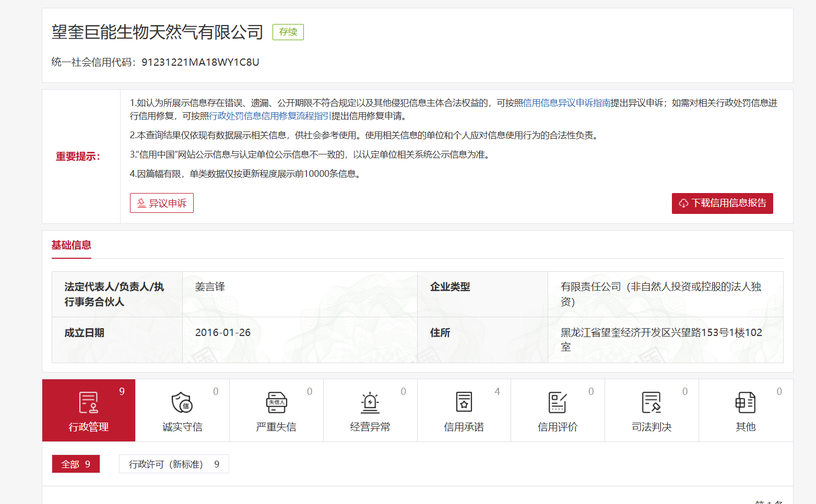
Task: Click the 司法判决 gavel document icon
Action: [x=652, y=403]
